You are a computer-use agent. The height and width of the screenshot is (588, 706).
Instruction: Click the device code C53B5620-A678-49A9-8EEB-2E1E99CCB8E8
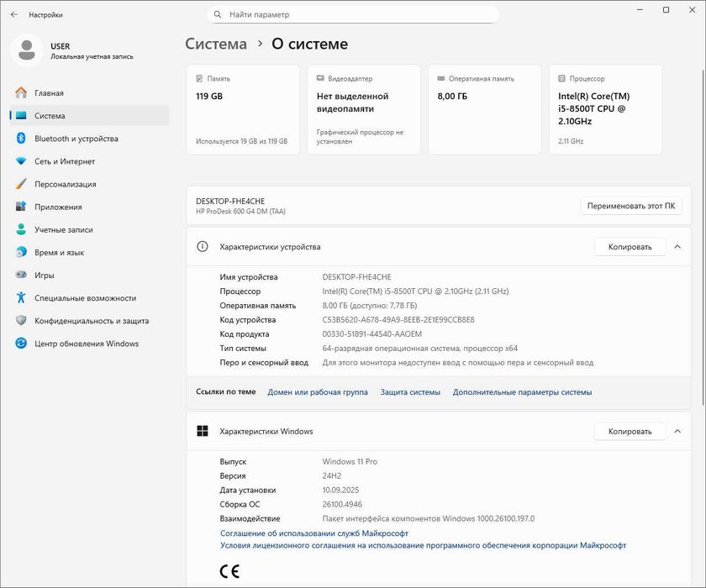398,319
